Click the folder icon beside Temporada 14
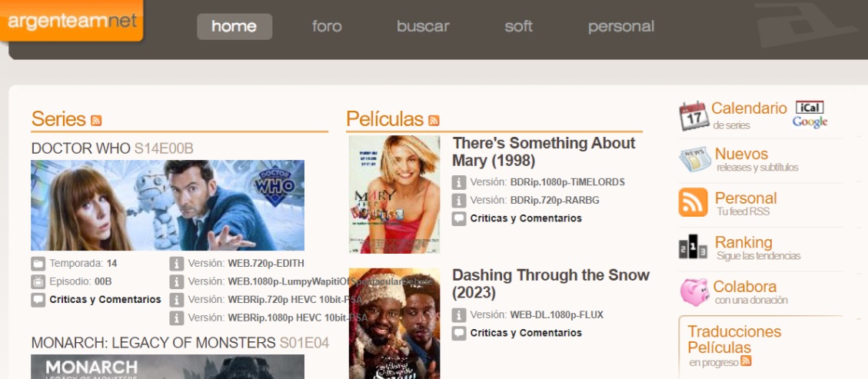868x379 pixels. 38,264
